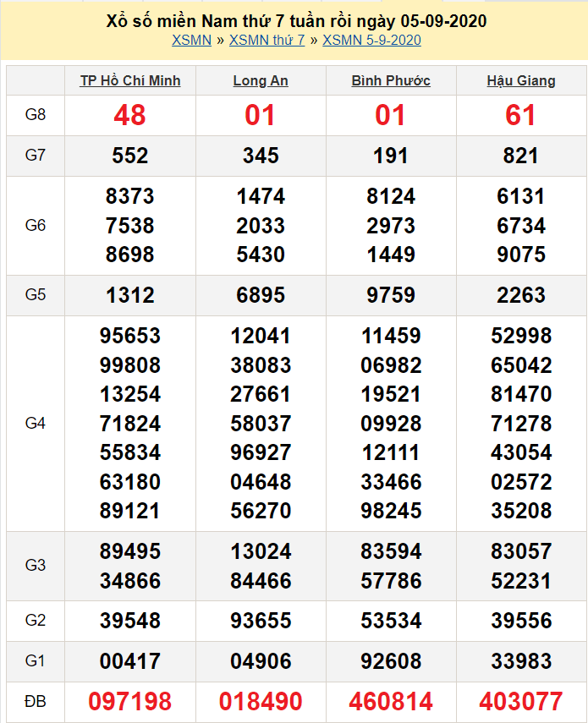Image resolution: width=588 pixels, height=723 pixels.
Task: Click the TP Hồ Chí Minh column header
Action: (x=130, y=80)
